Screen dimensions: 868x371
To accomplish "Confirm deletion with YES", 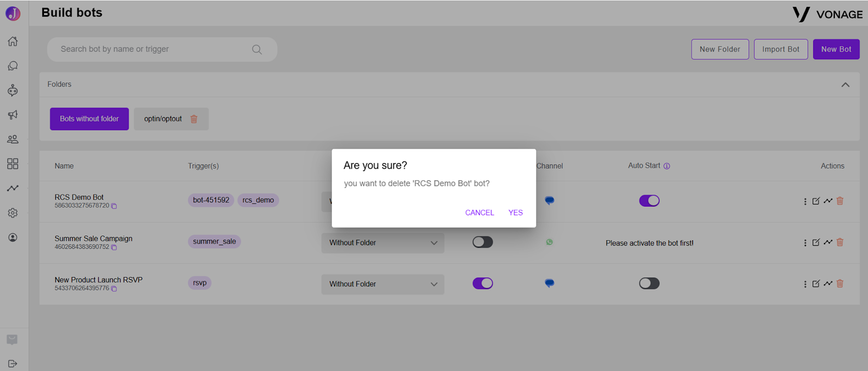I will click(x=515, y=213).
